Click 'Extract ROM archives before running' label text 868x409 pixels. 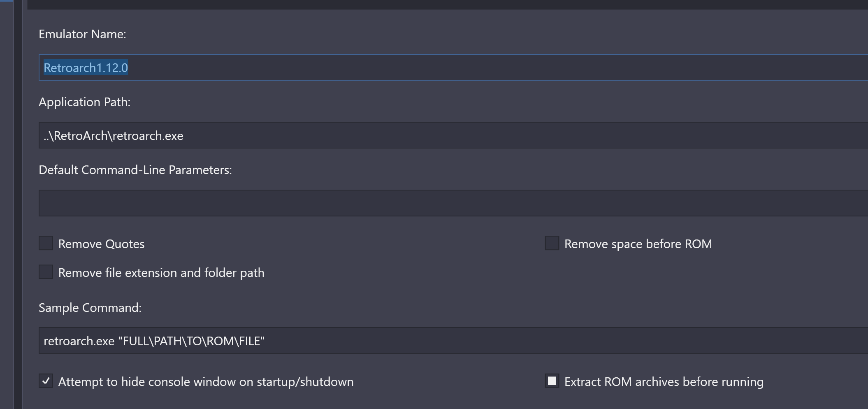click(x=664, y=382)
